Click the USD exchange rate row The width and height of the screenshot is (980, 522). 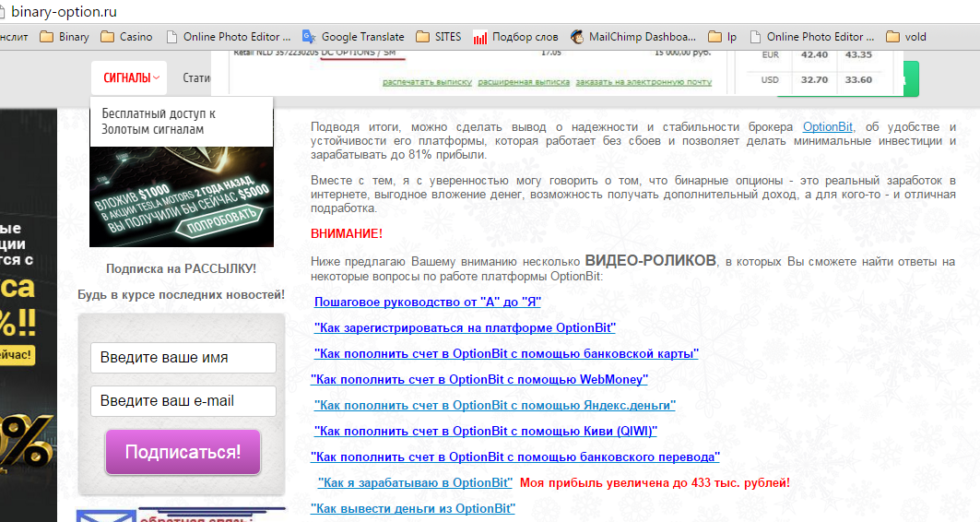pos(816,80)
